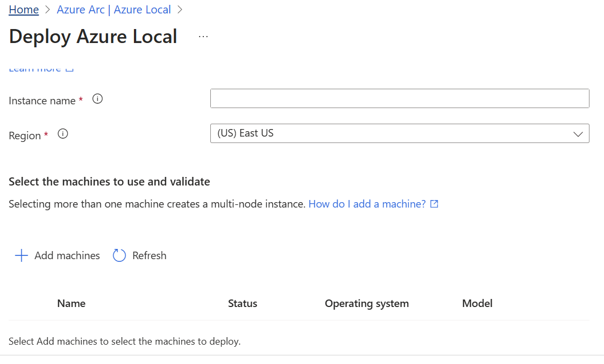604x364 pixels.
Task: Click the Instance name info icon
Action: [x=97, y=99]
